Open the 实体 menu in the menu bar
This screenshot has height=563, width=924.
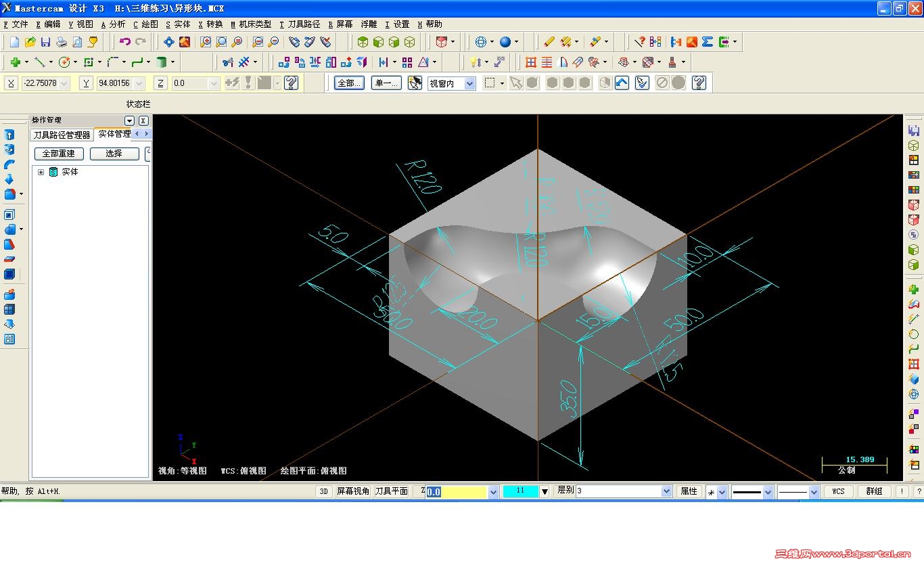point(178,24)
